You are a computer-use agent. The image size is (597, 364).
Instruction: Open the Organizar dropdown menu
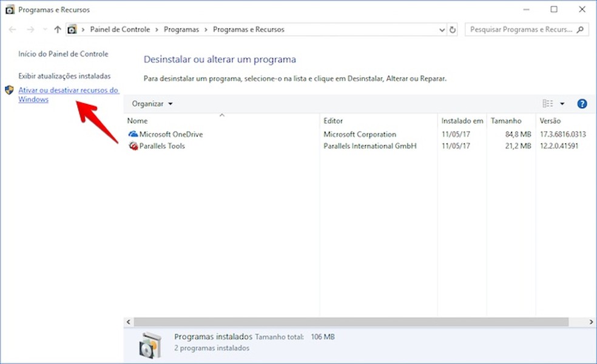151,103
